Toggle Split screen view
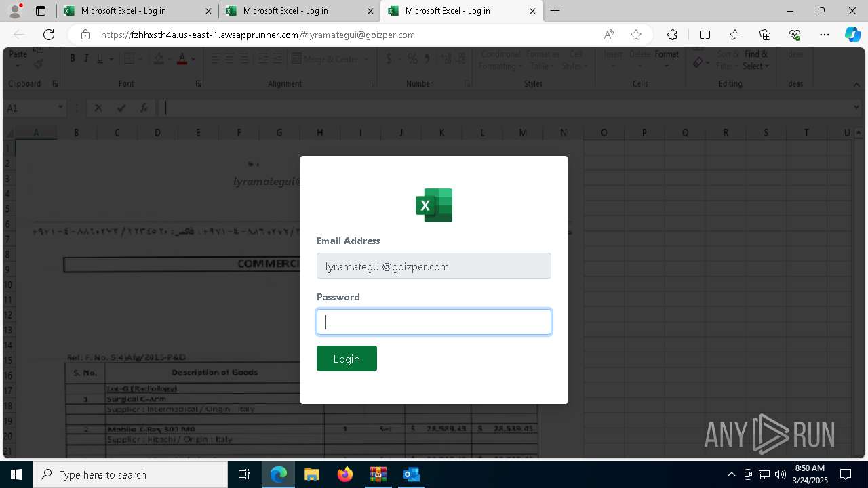 pyautogui.click(x=705, y=35)
